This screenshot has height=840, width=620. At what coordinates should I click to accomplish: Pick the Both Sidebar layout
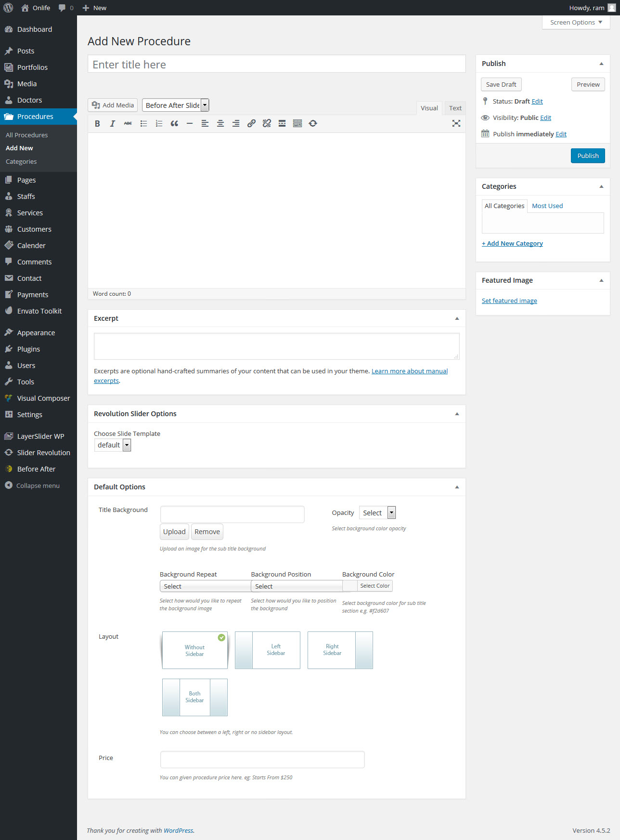[x=195, y=697]
